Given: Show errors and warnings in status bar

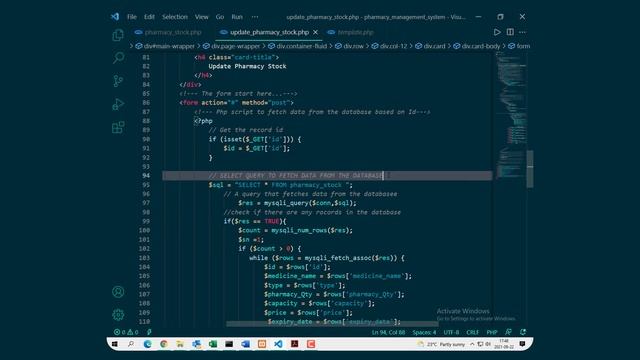Looking at the screenshot, I should [126, 332].
